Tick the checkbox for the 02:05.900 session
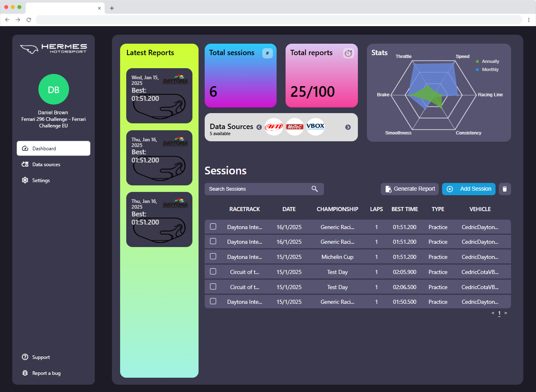Viewport: 536px width, 392px height. coord(213,272)
